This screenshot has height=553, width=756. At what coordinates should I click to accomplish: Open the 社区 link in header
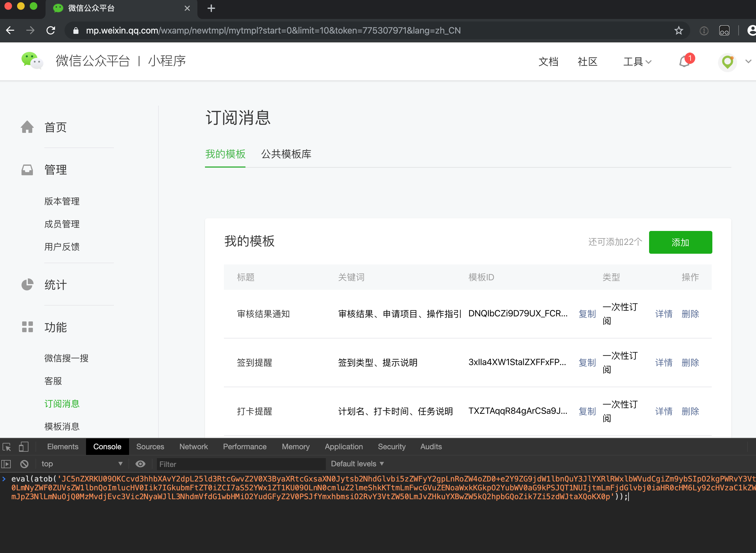(587, 62)
